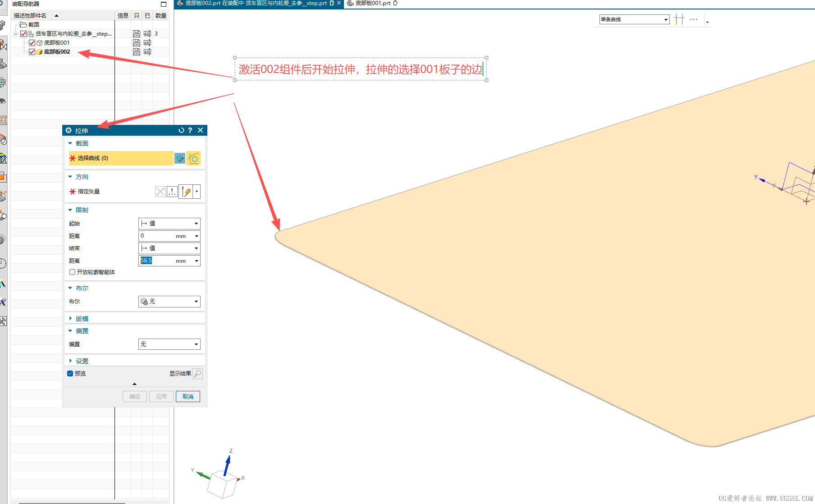Open the 偏置 type dropdown

point(169,344)
